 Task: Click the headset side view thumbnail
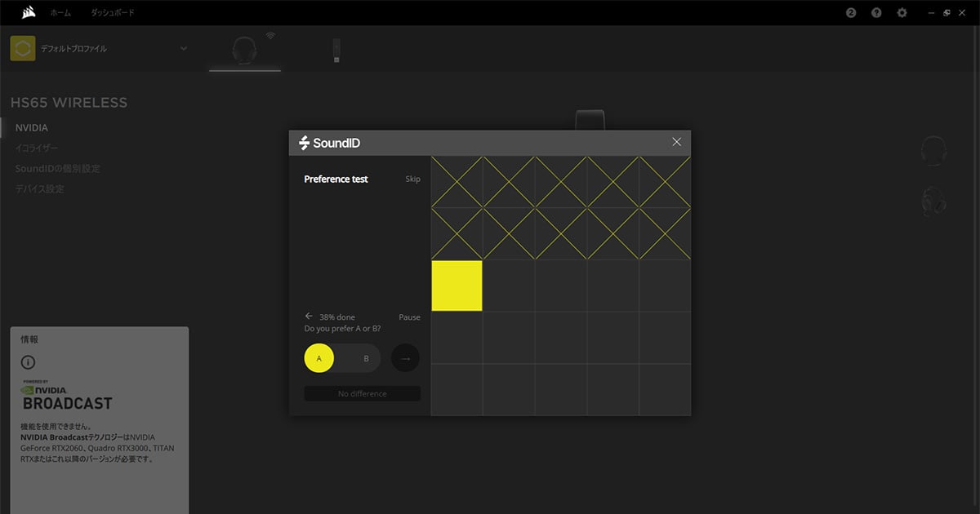(x=933, y=201)
